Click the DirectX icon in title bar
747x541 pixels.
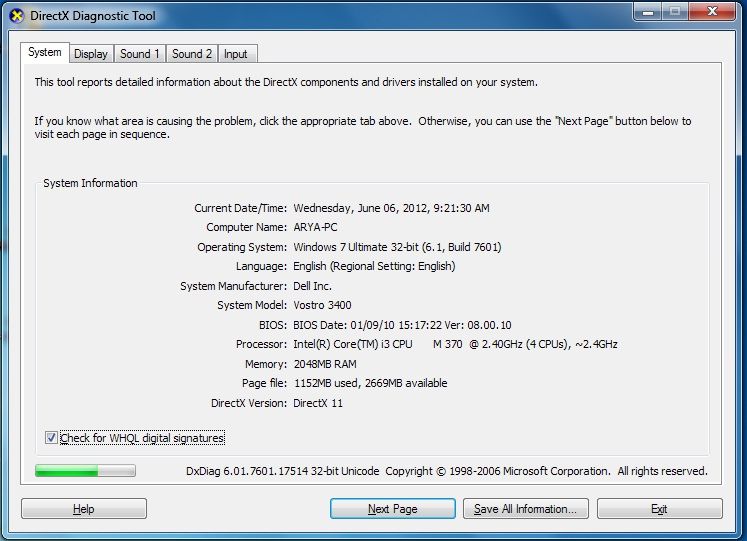[17, 16]
